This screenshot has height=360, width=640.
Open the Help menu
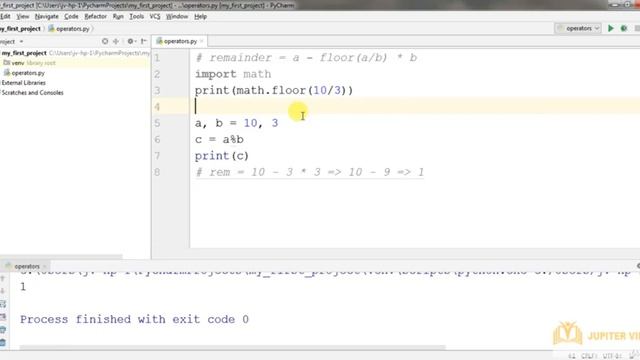[x=200, y=16]
